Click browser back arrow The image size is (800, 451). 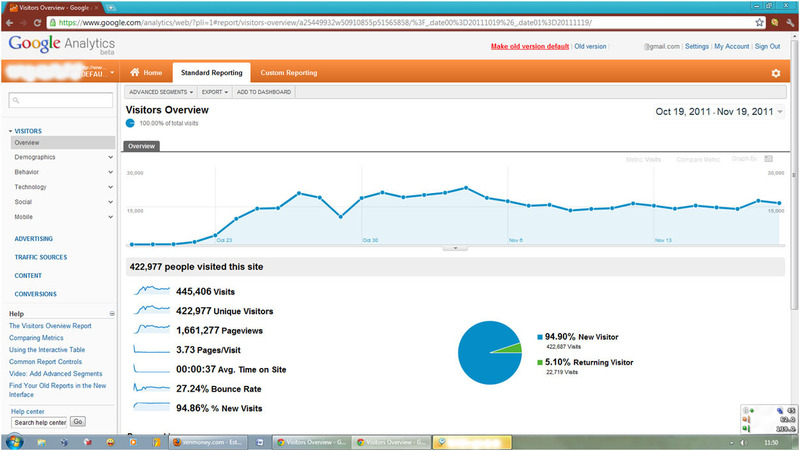click(10, 22)
